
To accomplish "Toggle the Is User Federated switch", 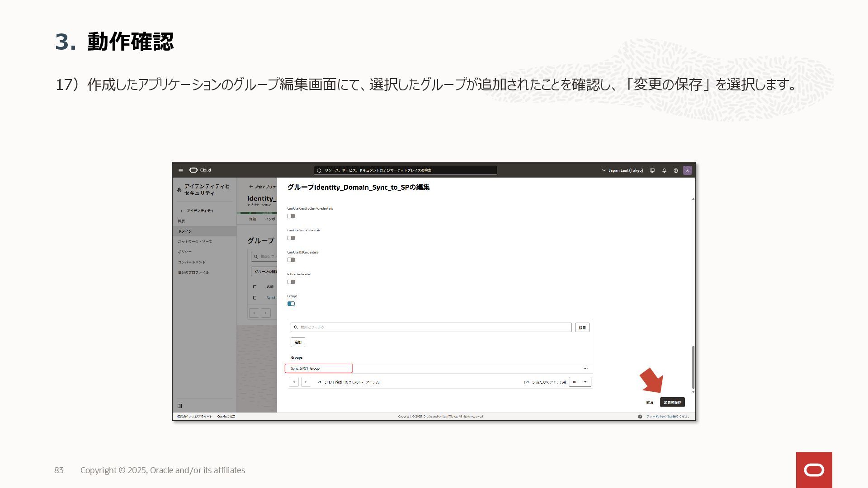I will [291, 282].
